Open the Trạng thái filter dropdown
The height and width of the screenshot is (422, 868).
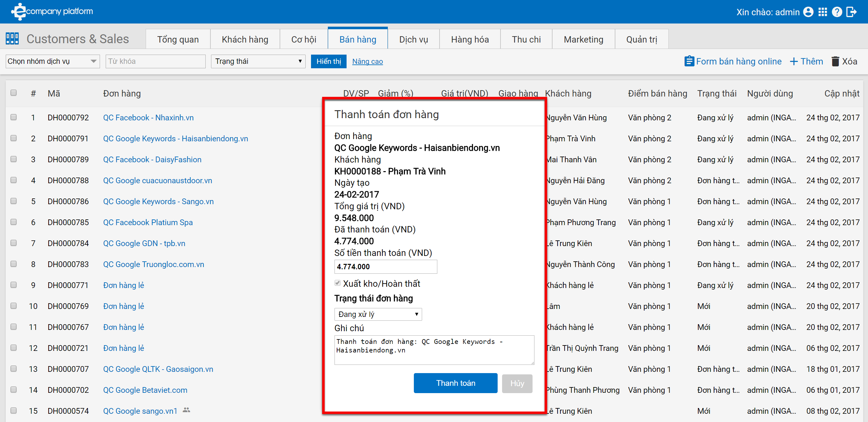(258, 61)
